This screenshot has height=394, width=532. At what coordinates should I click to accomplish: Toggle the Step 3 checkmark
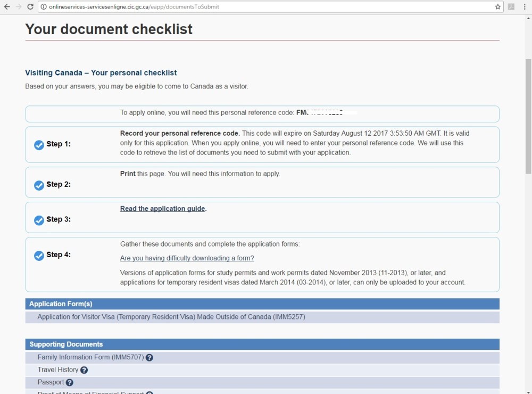pos(39,220)
